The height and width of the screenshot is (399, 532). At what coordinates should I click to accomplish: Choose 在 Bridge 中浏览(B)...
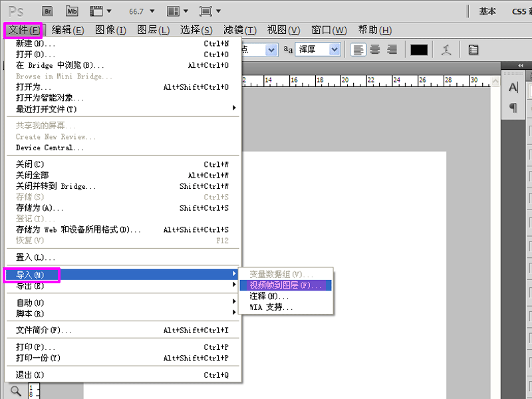pyautogui.click(x=123, y=65)
